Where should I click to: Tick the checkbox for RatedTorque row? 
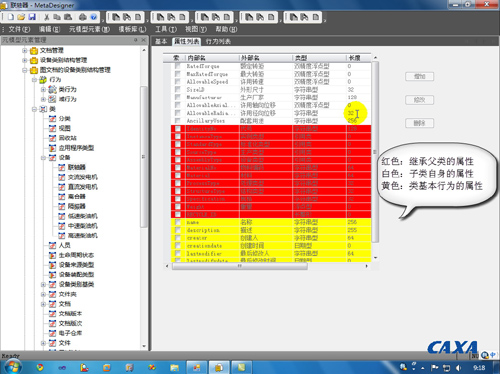(178, 66)
